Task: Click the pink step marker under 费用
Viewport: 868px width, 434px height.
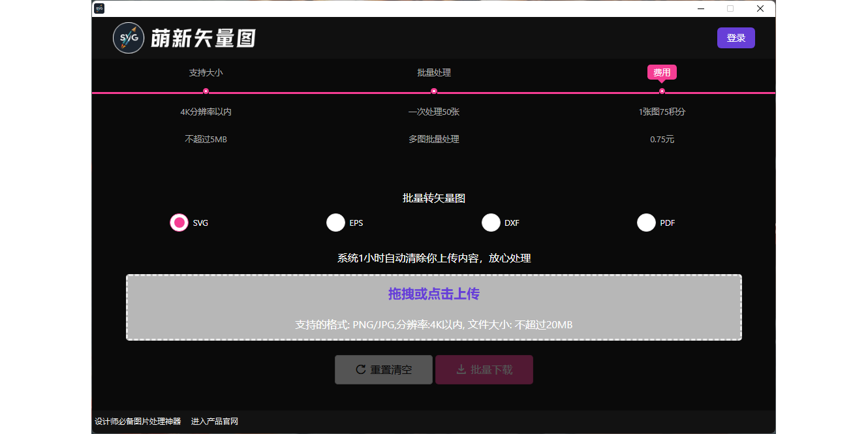Action: (662, 91)
